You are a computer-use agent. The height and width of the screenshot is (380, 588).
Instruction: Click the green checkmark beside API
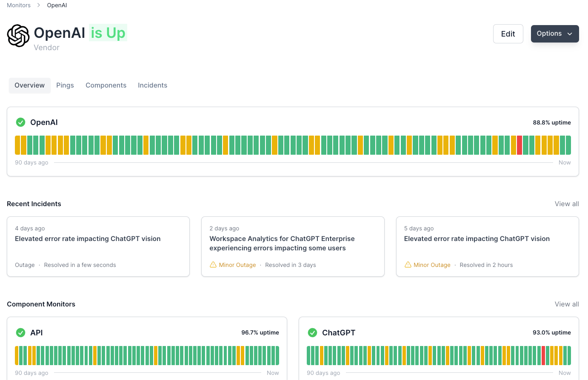[20, 333]
